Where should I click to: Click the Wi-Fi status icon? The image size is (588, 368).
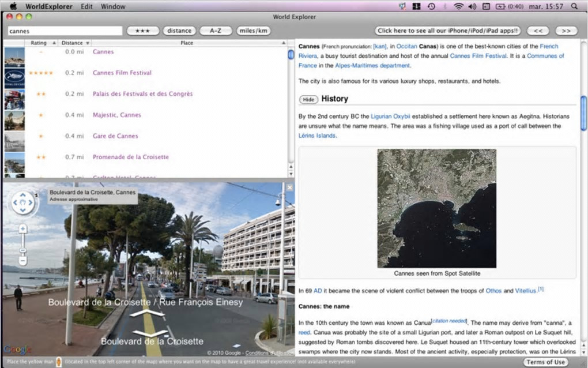click(458, 6)
